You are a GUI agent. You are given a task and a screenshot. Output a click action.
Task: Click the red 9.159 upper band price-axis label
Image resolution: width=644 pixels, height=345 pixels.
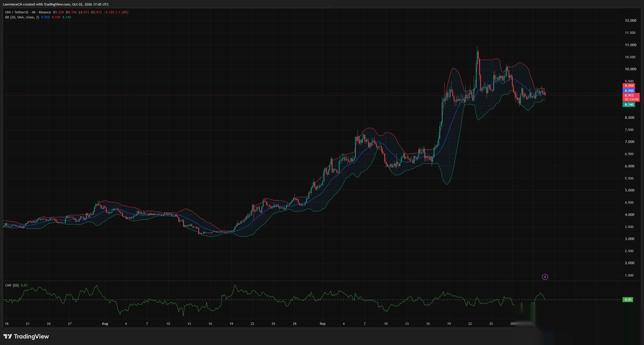pos(629,86)
